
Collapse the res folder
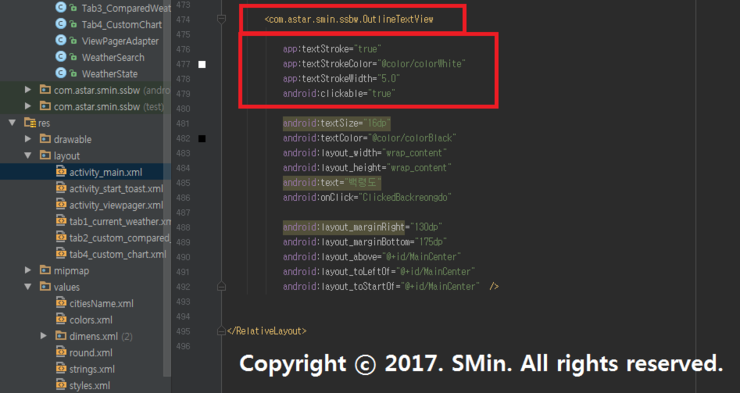[x=12, y=123]
